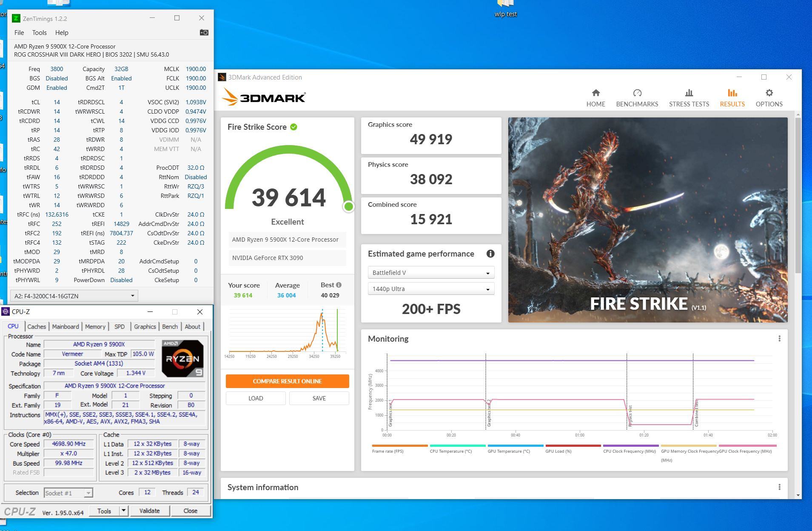Click the Ryzen 9 logo in CPU-Z
Viewport: 812px width, 531px height.
(182, 358)
